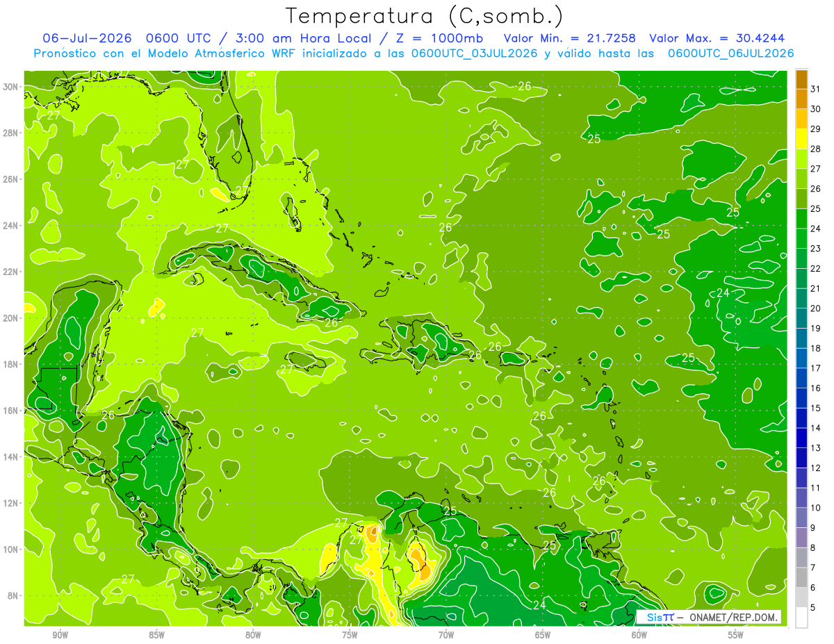834x644 pixels.
Task: Click the "5" value on the color scale
Action: (813, 607)
